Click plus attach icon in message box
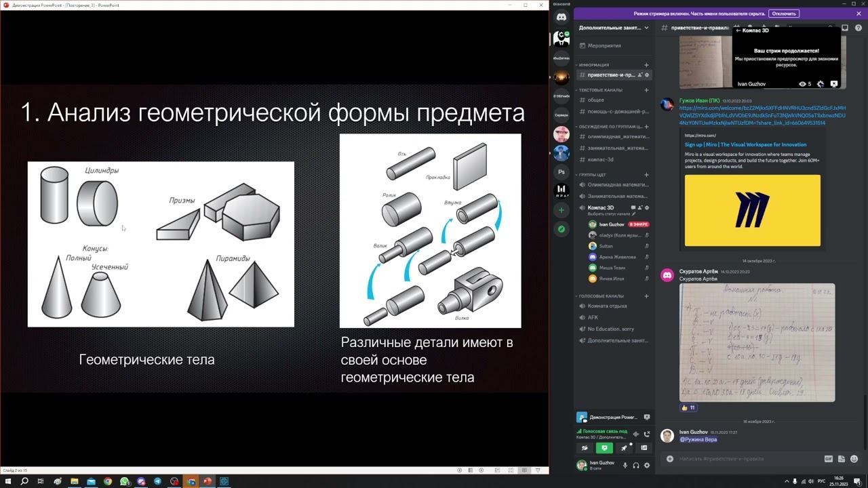The image size is (868, 488). pyautogui.click(x=670, y=459)
